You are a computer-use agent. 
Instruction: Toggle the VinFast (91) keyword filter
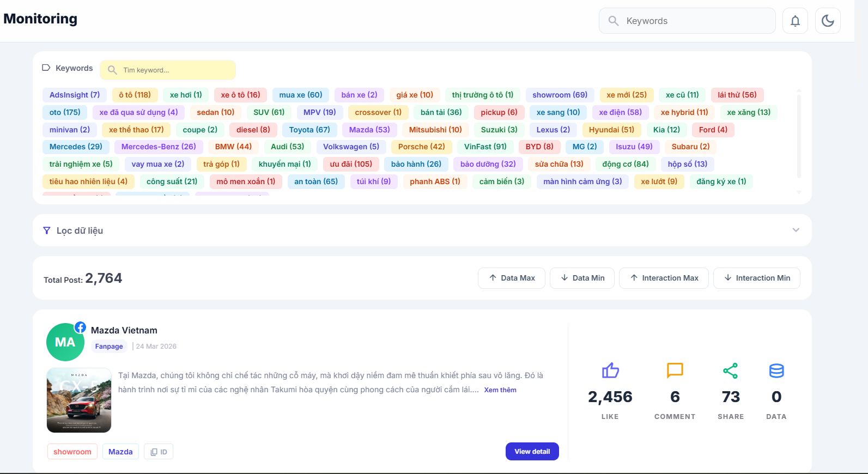485,147
